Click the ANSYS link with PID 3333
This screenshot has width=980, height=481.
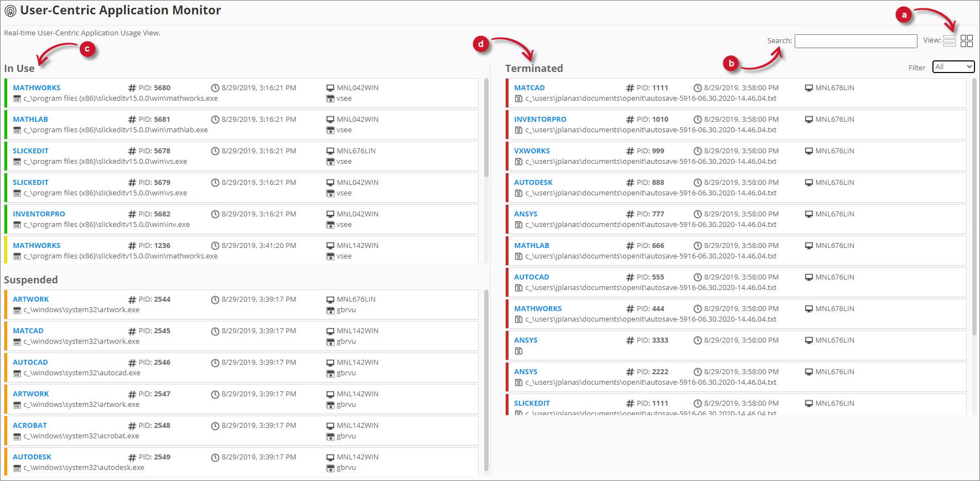(x=526, y=340)
